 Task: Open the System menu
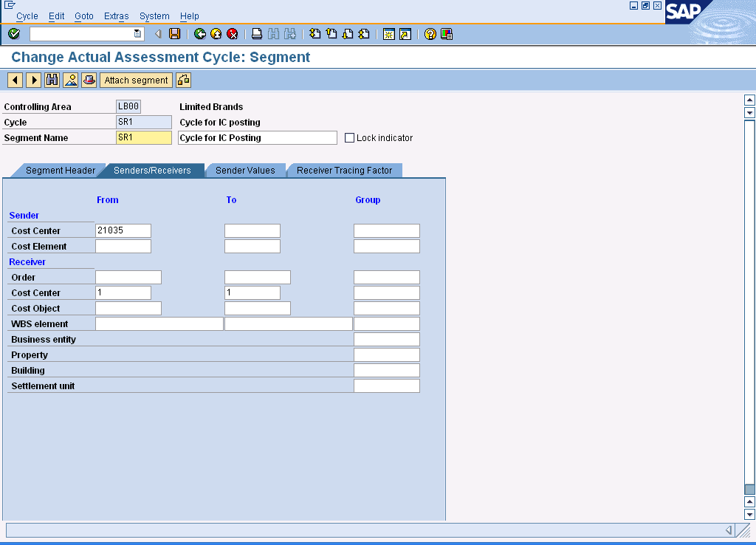pos(154,16)
